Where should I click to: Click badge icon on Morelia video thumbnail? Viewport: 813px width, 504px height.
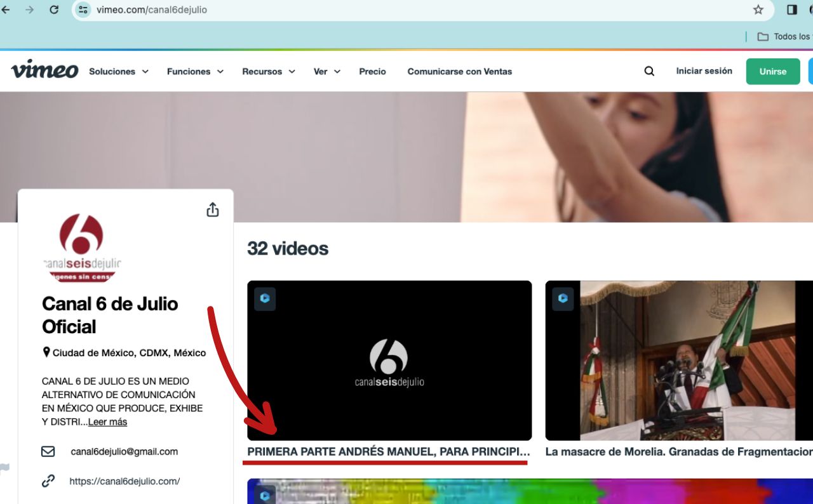(563, 298)
